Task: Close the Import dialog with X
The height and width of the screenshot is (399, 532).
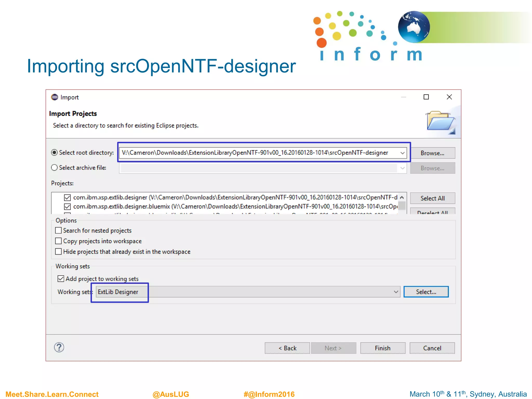Action: coord(449,97)
